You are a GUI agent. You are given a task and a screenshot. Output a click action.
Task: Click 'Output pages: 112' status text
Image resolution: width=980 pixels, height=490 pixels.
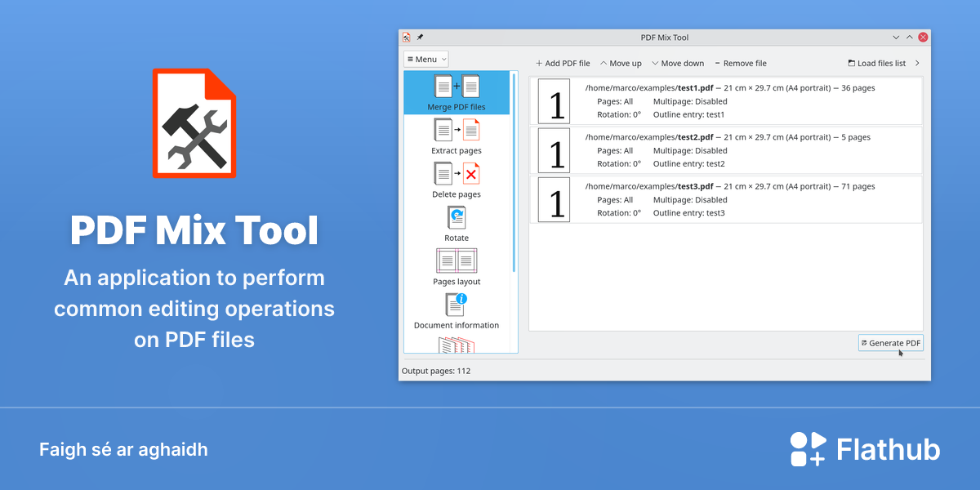(436, 371)
